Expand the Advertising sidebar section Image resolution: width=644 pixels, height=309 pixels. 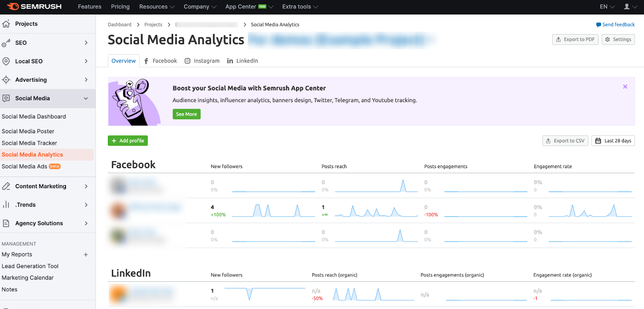click(x=86, y=80)
